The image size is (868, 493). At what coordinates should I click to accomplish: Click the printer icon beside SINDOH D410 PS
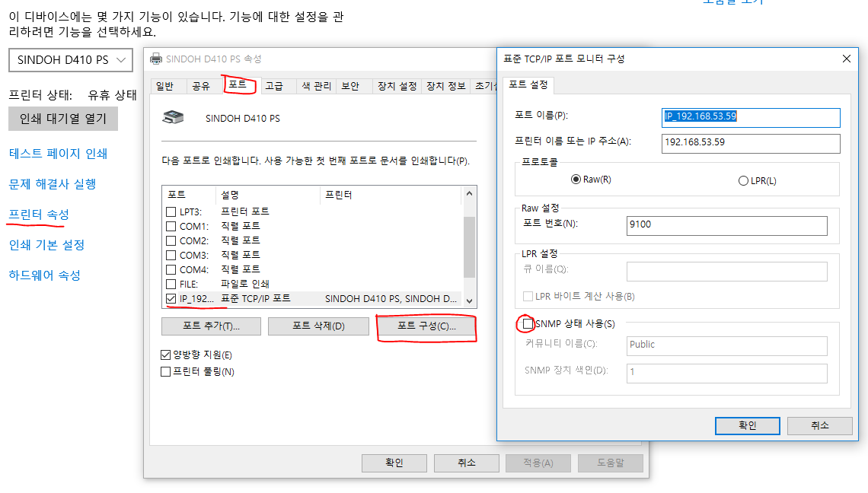pos(173,118)
